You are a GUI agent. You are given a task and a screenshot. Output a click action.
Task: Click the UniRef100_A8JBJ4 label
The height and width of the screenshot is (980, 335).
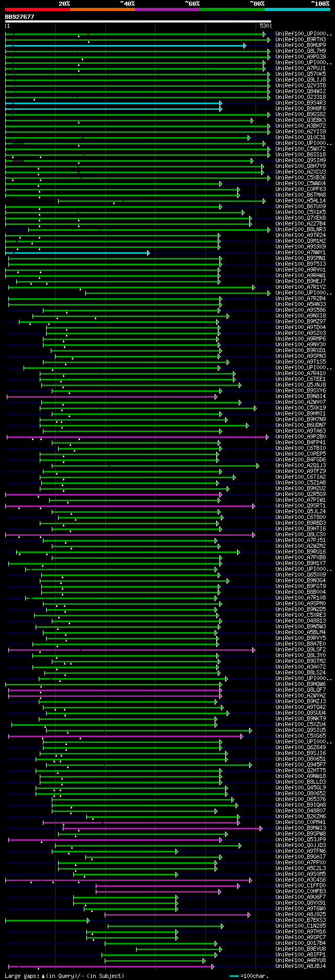[300, 966]
